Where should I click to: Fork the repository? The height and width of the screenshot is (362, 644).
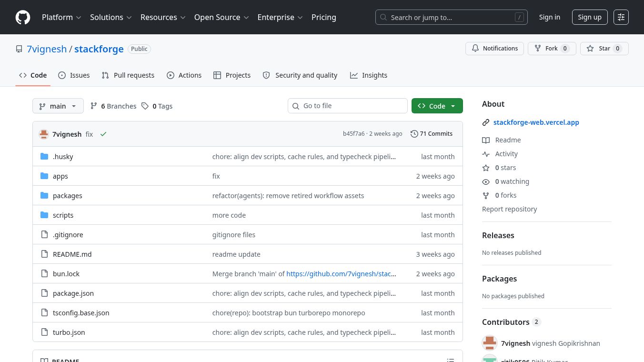point(552,49)
